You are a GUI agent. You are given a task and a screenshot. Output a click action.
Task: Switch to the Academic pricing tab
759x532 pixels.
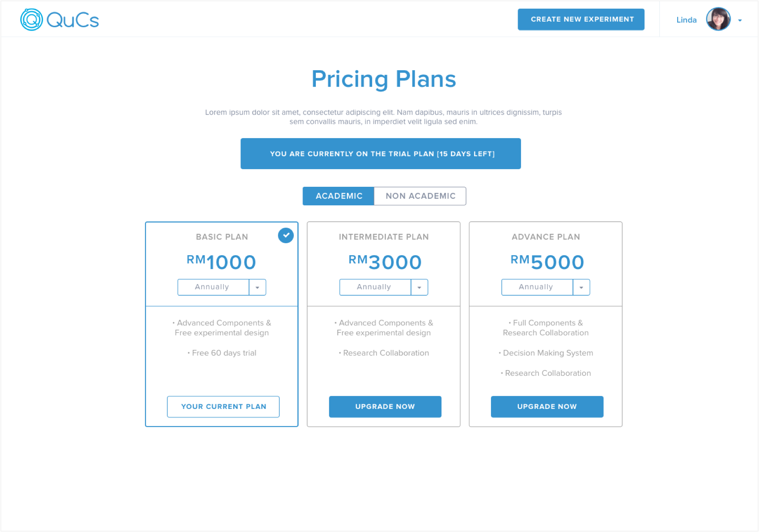point(339,196)
